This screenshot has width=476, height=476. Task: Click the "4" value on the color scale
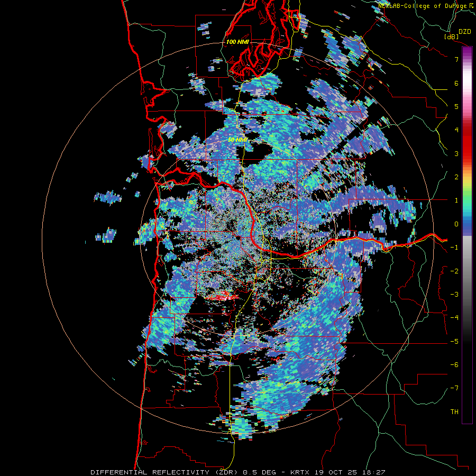456,130
